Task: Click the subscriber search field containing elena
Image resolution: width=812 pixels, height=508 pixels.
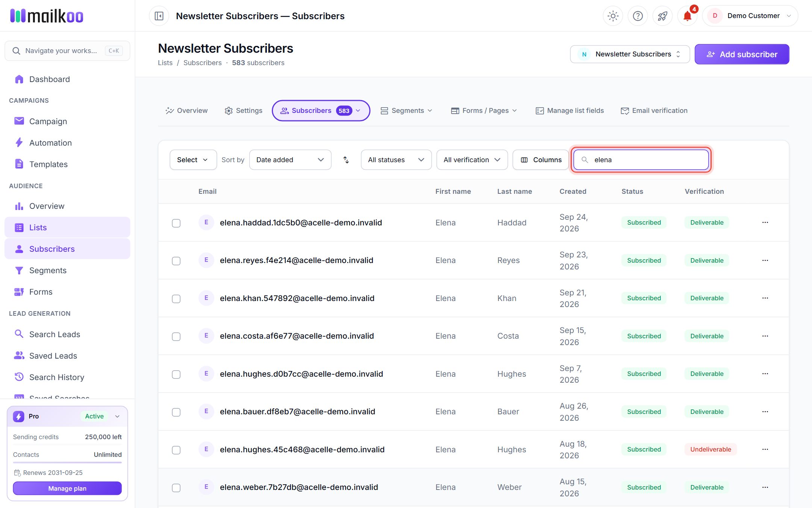Action: (641, 160)
